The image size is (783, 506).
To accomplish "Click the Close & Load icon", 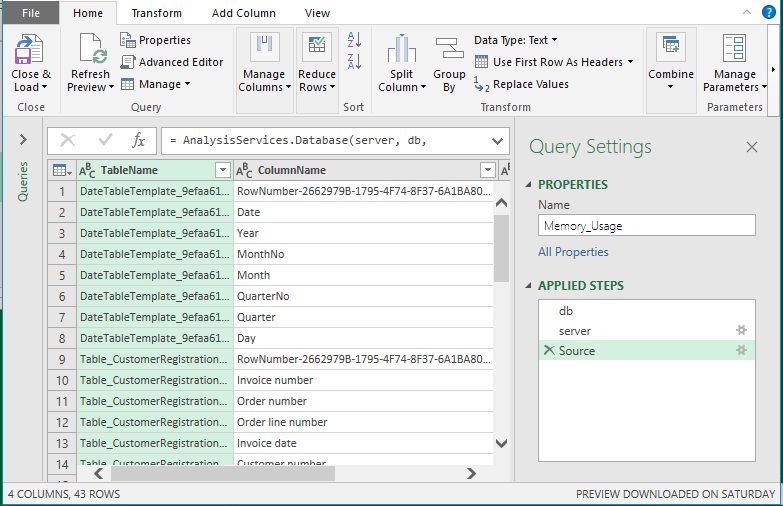I will click(x=29, y=49).
